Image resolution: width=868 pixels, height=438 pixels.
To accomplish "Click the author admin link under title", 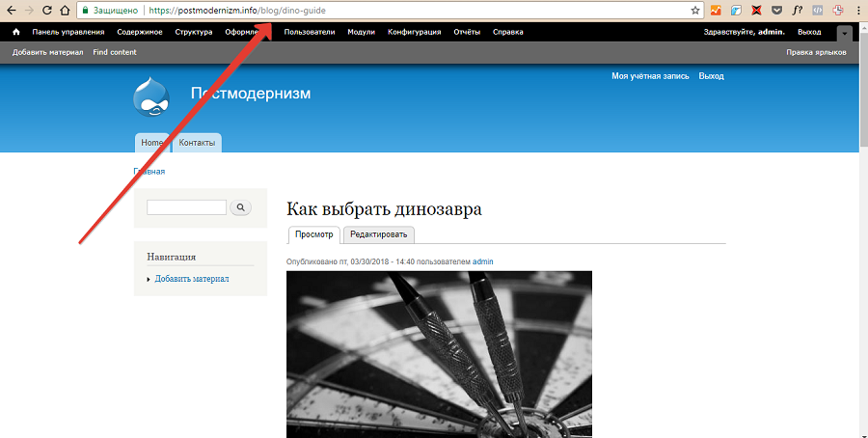I will click(x=483, y=261).
